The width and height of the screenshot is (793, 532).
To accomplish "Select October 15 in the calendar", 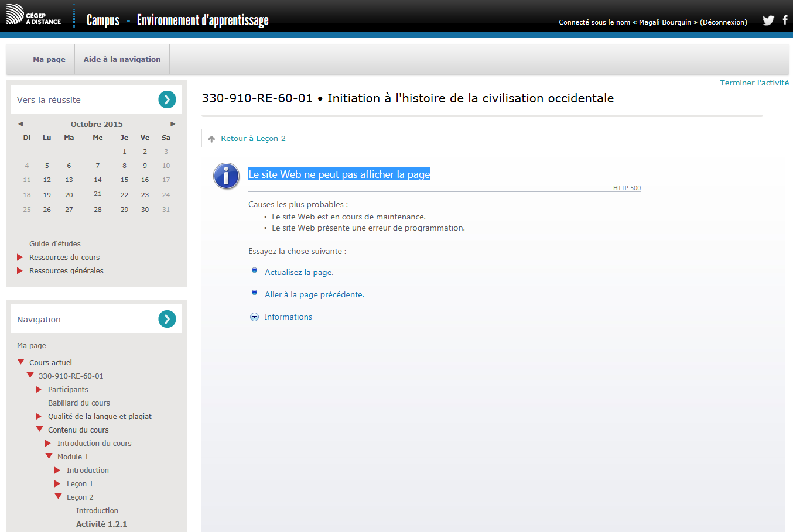I will pyautogui.click(x=124, y=180).
